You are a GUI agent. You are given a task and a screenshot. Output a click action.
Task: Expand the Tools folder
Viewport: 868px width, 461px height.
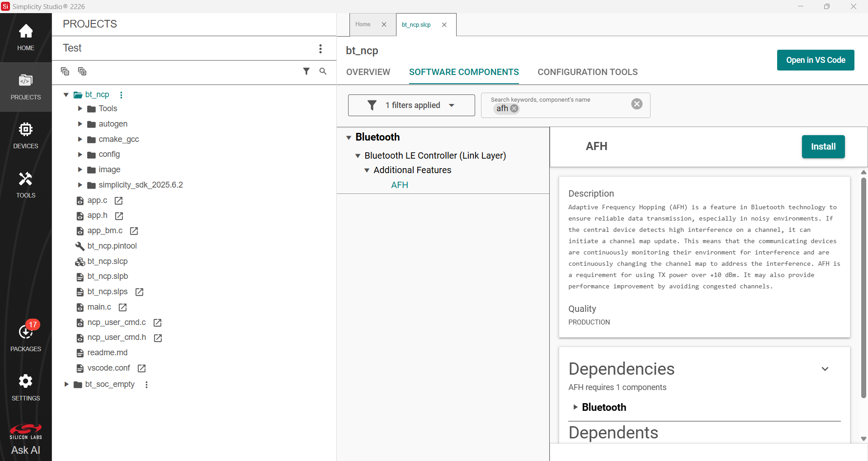click(80, 108)
